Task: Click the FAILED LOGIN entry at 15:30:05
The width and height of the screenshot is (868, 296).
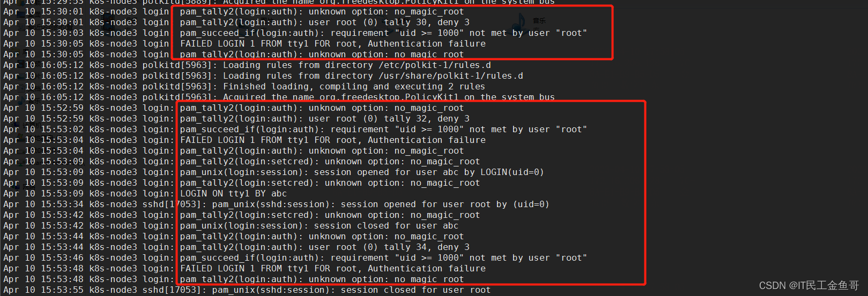Action: pyautogui.click(x=332, y=44)
